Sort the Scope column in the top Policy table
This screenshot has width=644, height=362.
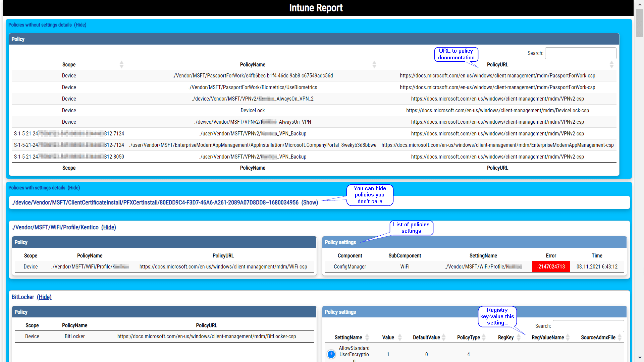coord(121,64)
